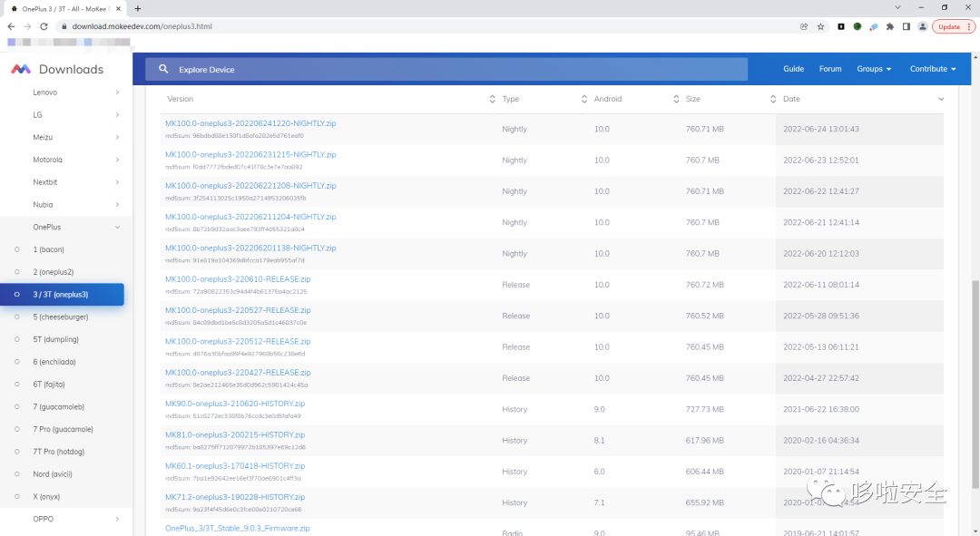
Task: Click the page vertical scrollbar thumb
Action: tap(975, 385)
